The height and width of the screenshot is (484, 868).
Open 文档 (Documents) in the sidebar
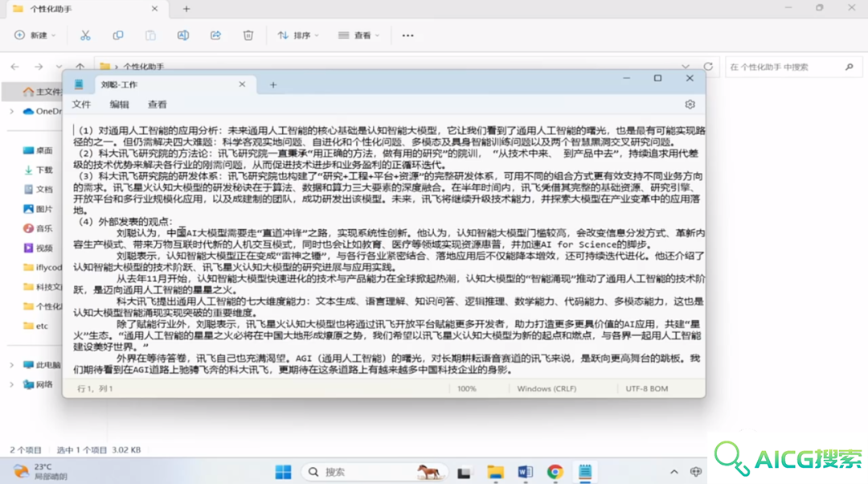click(x=38, y=190)
